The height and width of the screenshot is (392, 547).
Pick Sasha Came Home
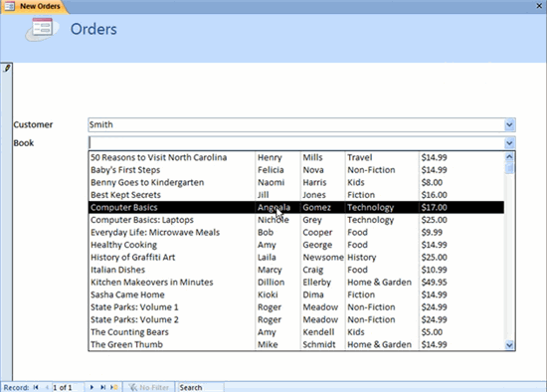coord(296,294)
